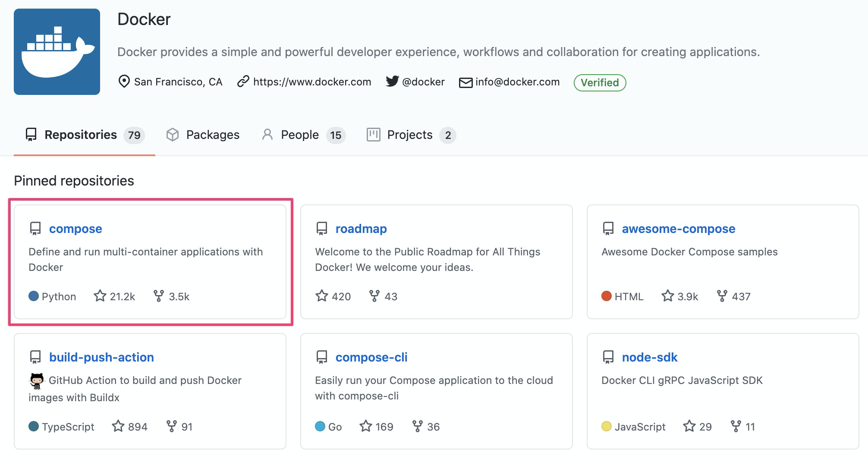Click the Go language color dot
The width and height of the screenshot is (868, 459).
[320, 426]
